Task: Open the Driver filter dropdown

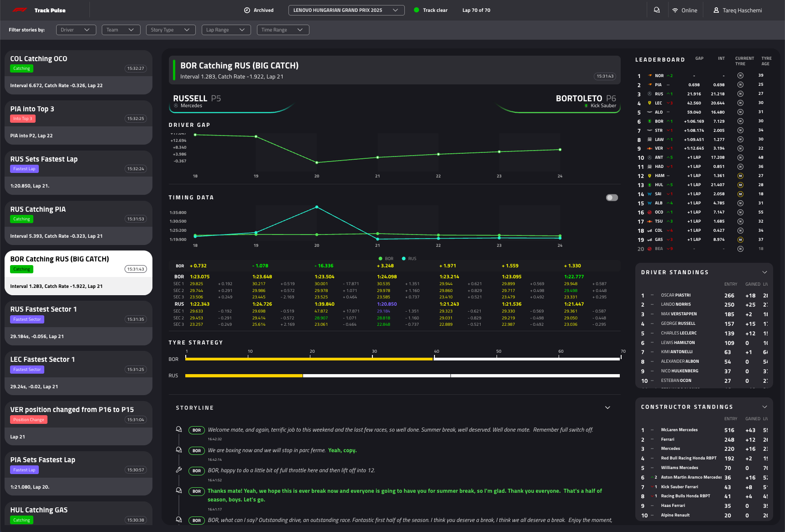Action: (76, 30)
